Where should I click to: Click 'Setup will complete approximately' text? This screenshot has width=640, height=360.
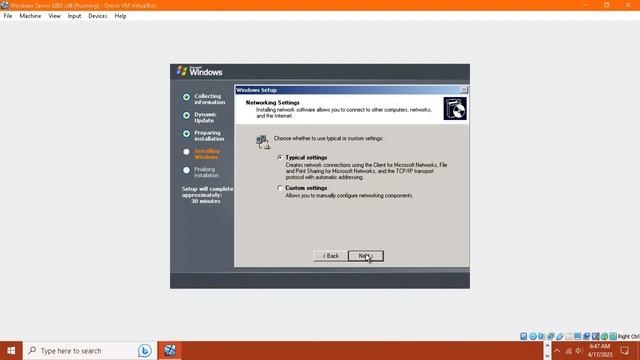coord(207,192)
